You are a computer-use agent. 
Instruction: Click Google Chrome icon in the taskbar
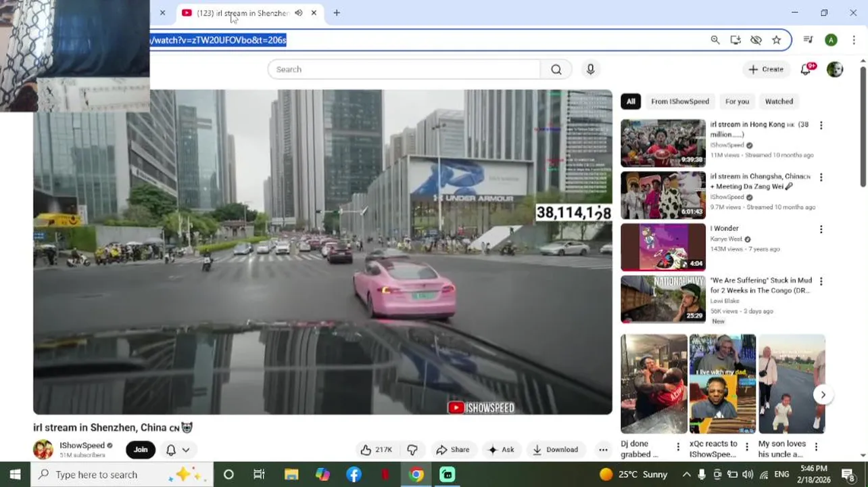(x=416, y=474)
